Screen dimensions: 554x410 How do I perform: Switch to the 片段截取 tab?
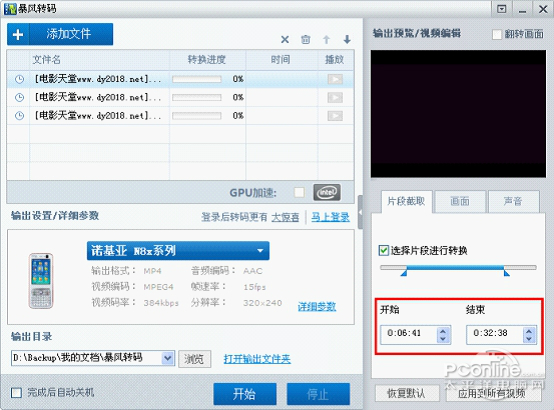point(406,201)
